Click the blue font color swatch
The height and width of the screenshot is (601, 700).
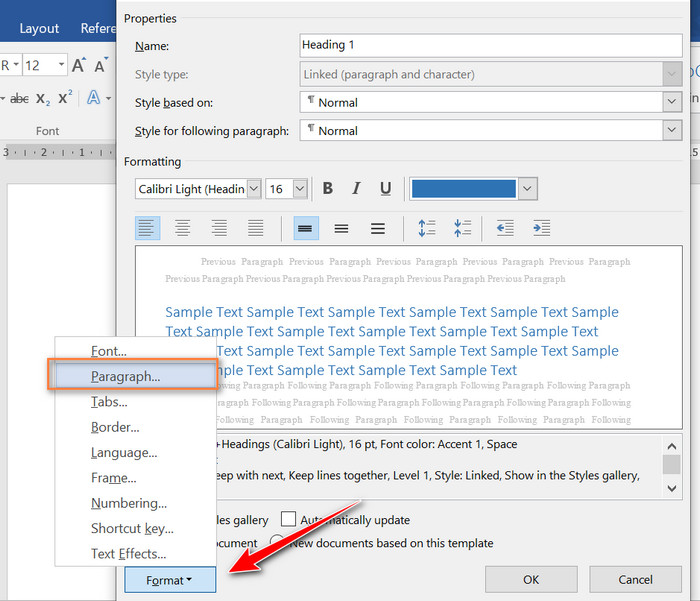click(x=463, y=188)
